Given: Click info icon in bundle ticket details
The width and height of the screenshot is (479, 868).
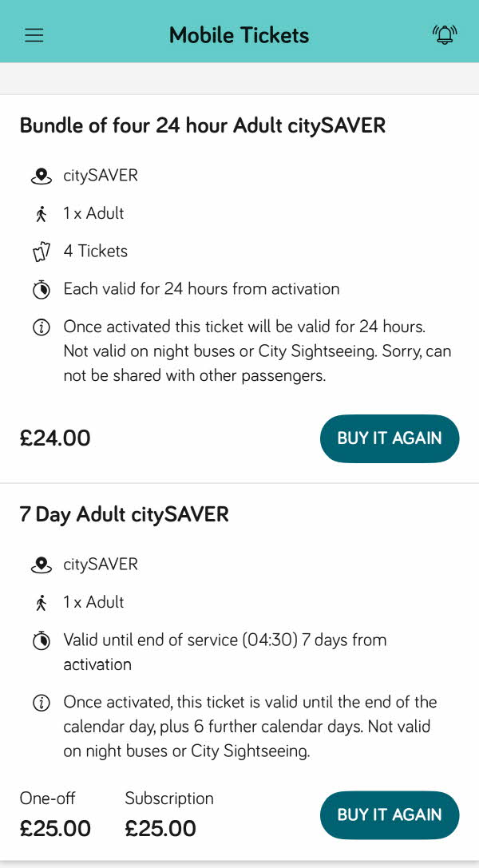Looking at the screenshot, I should 41,328.
